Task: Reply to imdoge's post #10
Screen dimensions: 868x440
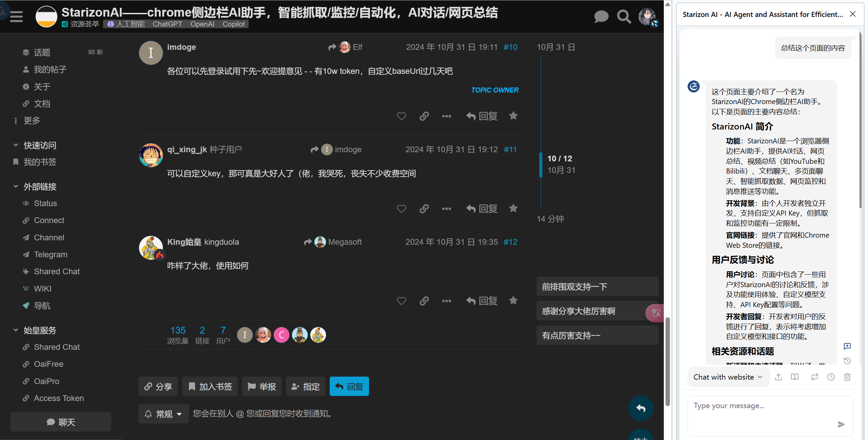Action: pyautogui.click(x=482, y=116)
